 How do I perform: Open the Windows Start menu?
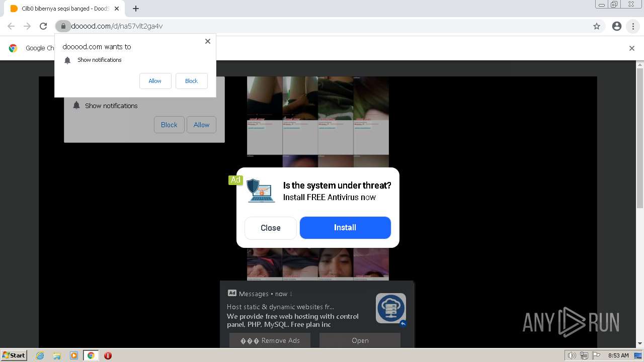click(14, 355)
